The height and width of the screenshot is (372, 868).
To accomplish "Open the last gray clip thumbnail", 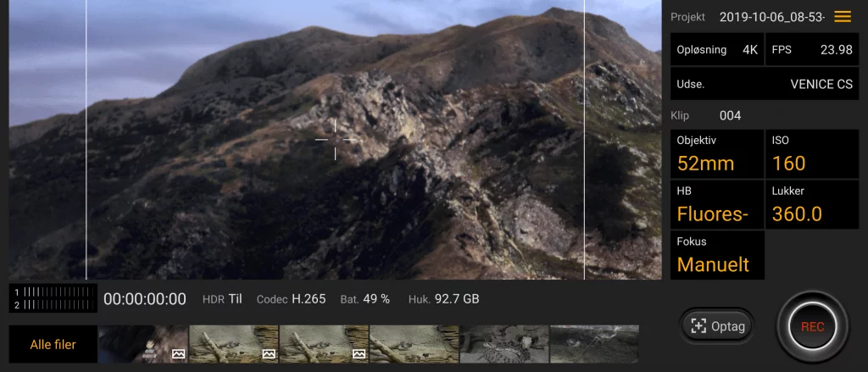I will tap(594, 344).
